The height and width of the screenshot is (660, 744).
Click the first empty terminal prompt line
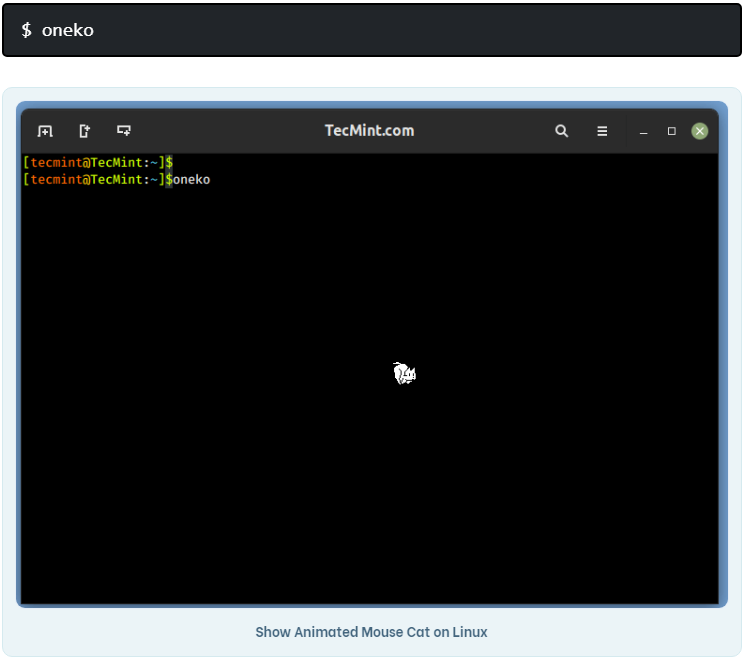point(98,162)
